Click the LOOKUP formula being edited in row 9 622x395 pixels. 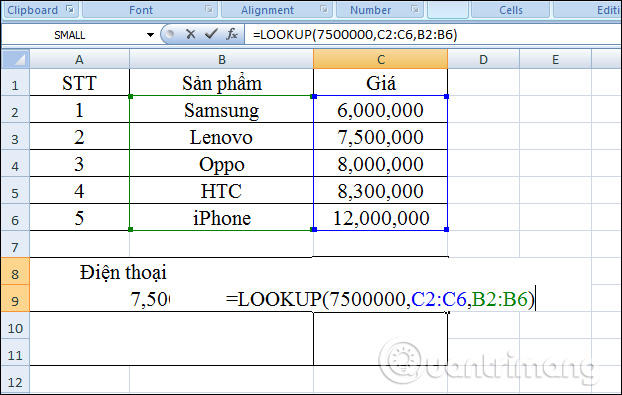pyautogui.click(x=380, y=299)
